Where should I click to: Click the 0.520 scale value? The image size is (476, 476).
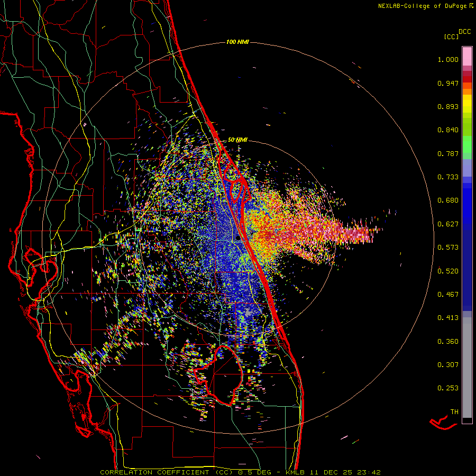click(x=448, y=271)
